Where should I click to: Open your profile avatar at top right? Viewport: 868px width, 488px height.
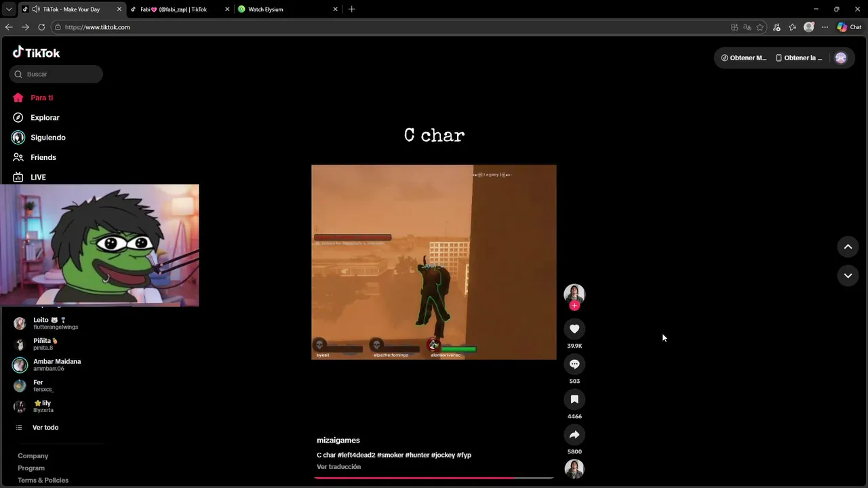tap(841, 58)
